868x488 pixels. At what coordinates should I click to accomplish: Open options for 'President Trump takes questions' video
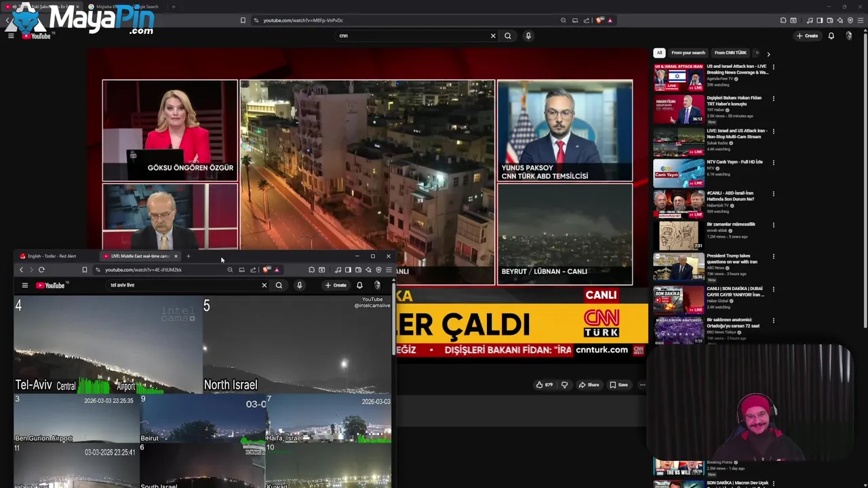tap(773, 257)
